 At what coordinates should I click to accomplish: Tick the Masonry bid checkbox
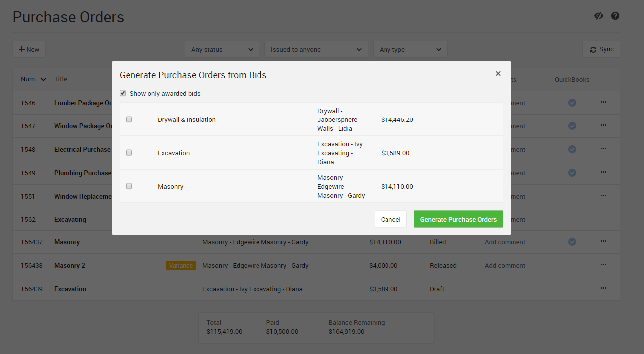129,186
